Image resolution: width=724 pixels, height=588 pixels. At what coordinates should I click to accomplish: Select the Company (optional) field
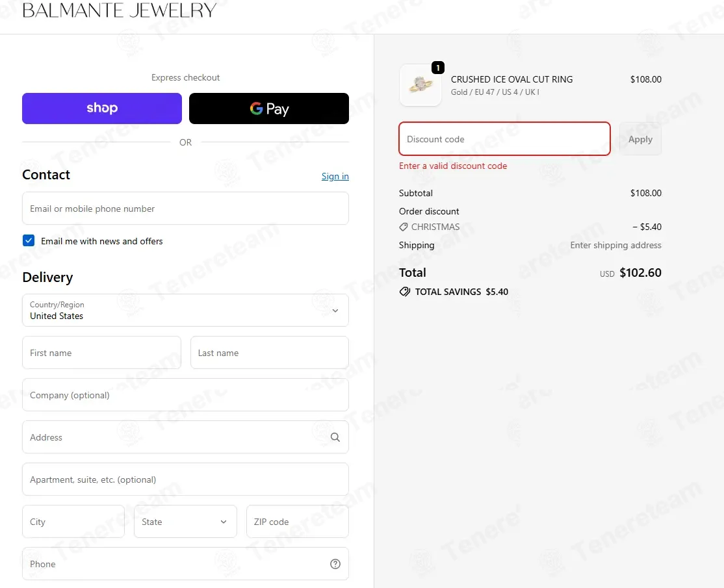click(186, 395)
